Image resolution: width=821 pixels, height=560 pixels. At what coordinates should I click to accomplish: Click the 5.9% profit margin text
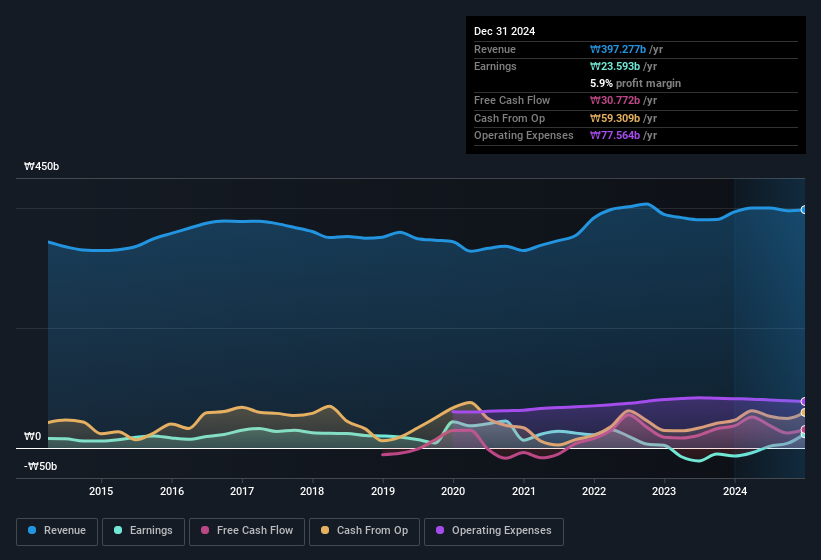[x=635, y=83]
